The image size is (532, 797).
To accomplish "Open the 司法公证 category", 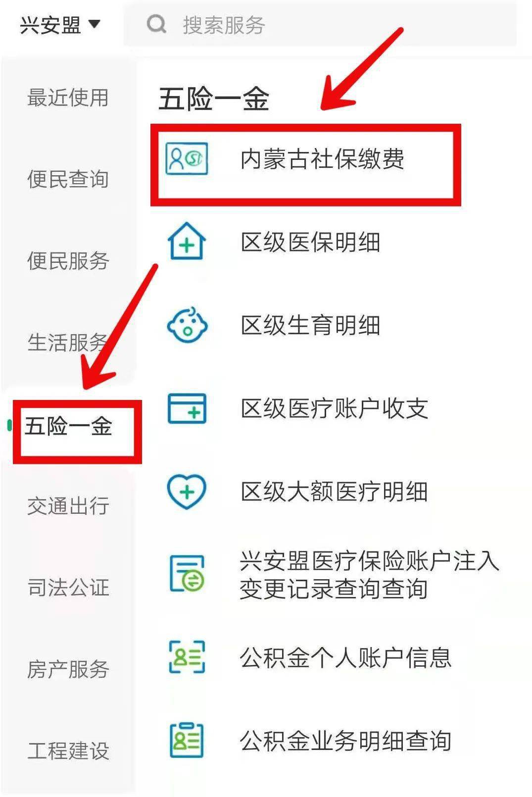I will pos(68,588).
